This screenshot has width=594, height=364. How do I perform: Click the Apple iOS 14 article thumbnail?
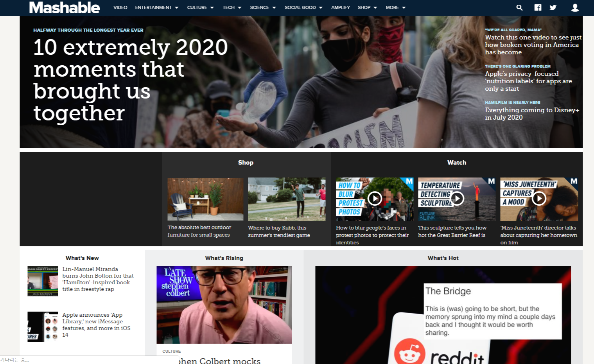[43, 327]
